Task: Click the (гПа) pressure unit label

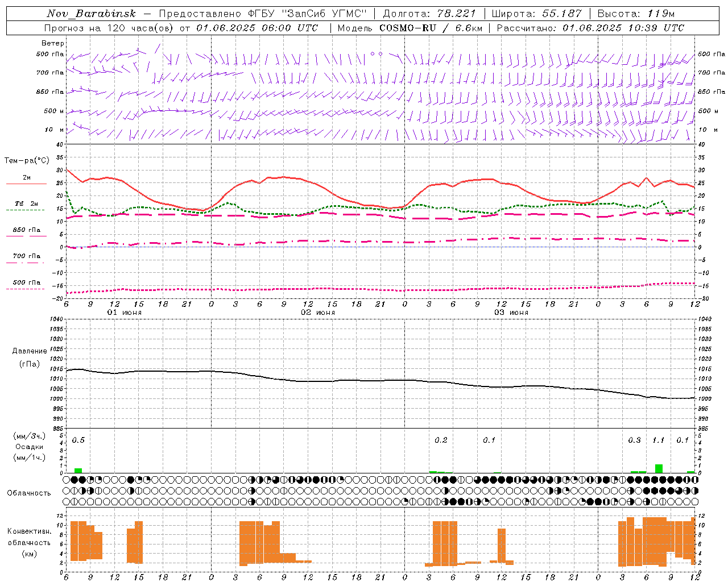Action: [30, 364]
